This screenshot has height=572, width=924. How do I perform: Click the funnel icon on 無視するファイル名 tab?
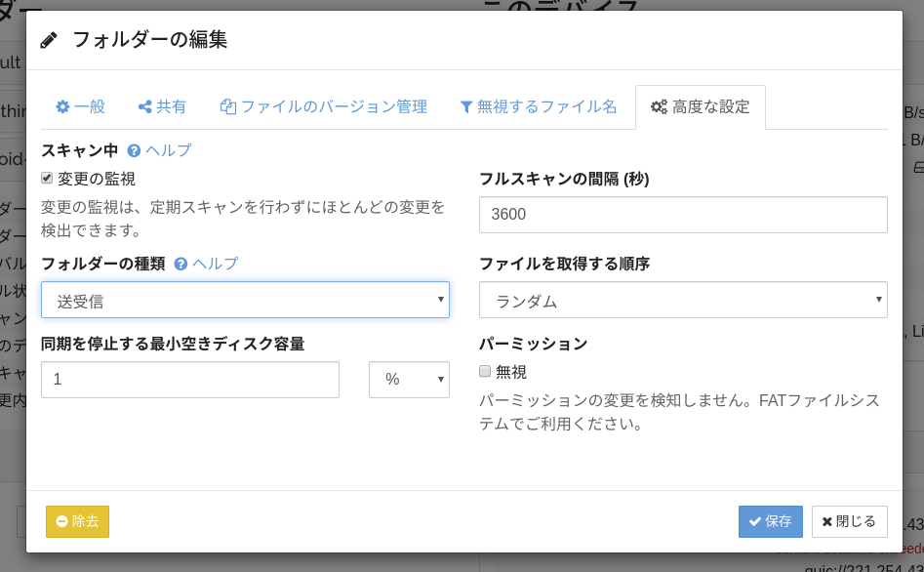(x=466, y=106)
